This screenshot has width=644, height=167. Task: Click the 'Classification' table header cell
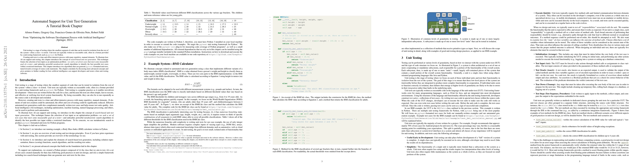click(151, 21)
